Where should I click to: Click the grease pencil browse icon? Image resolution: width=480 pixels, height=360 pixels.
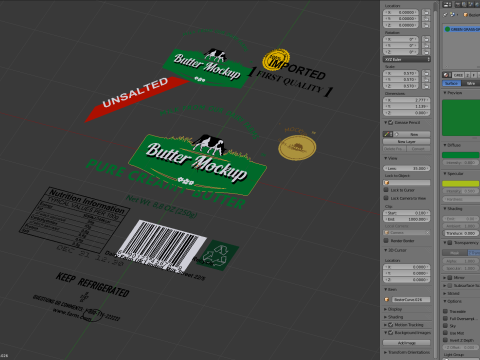pyautogui.click(x=388, y=134)
